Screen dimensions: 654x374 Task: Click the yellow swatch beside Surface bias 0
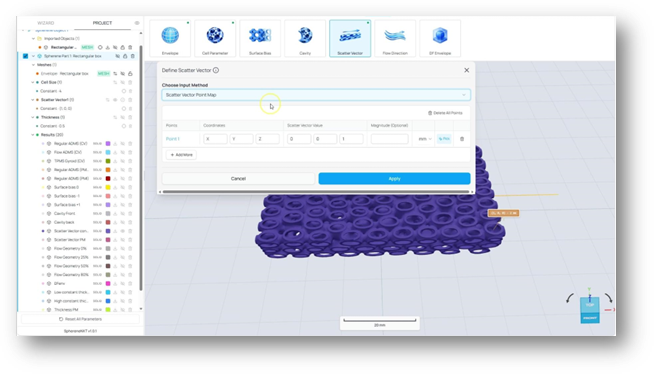click(x=108, y=187)
